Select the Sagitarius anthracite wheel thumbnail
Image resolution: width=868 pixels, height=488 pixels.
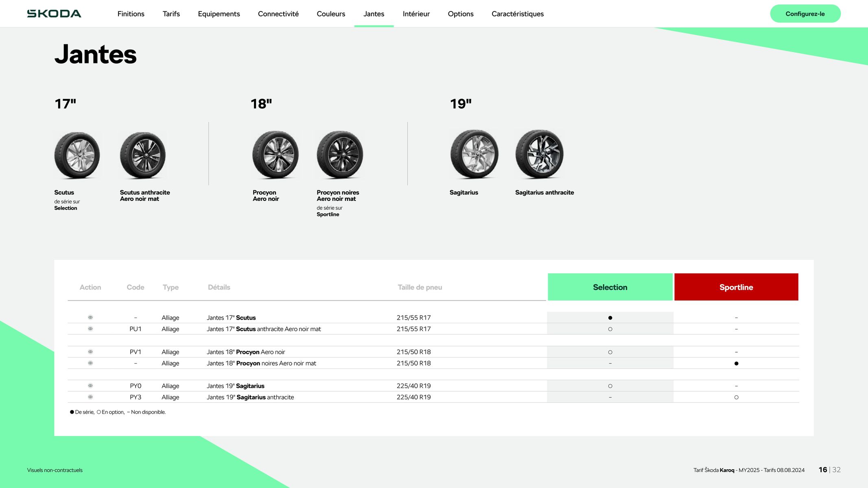click(540, 154)
